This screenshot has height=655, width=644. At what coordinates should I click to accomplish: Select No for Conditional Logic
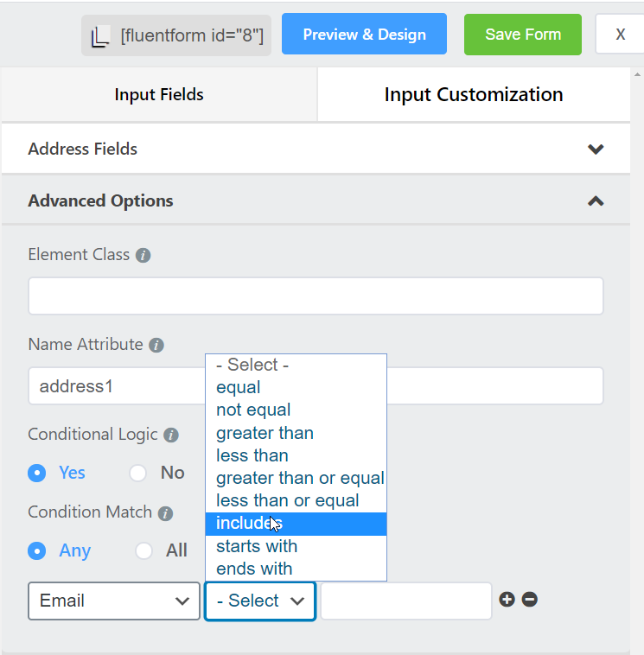click(138, 473)
